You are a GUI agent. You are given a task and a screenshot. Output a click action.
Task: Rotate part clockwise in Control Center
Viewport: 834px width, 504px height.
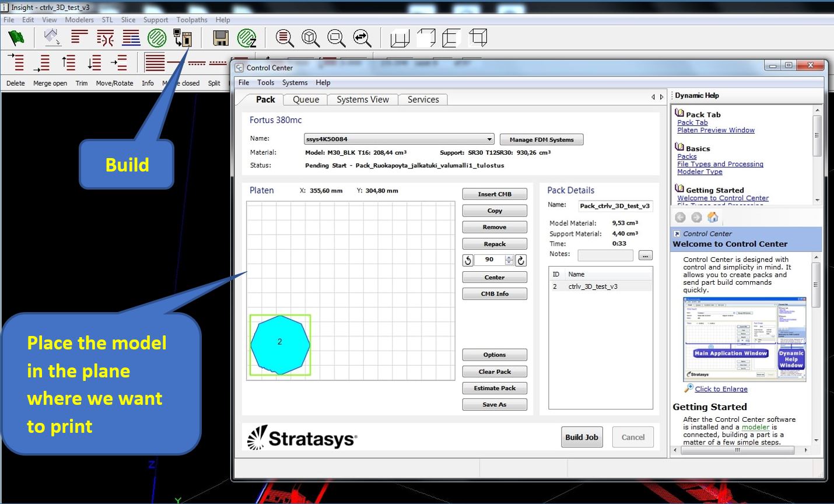[521, 260]
